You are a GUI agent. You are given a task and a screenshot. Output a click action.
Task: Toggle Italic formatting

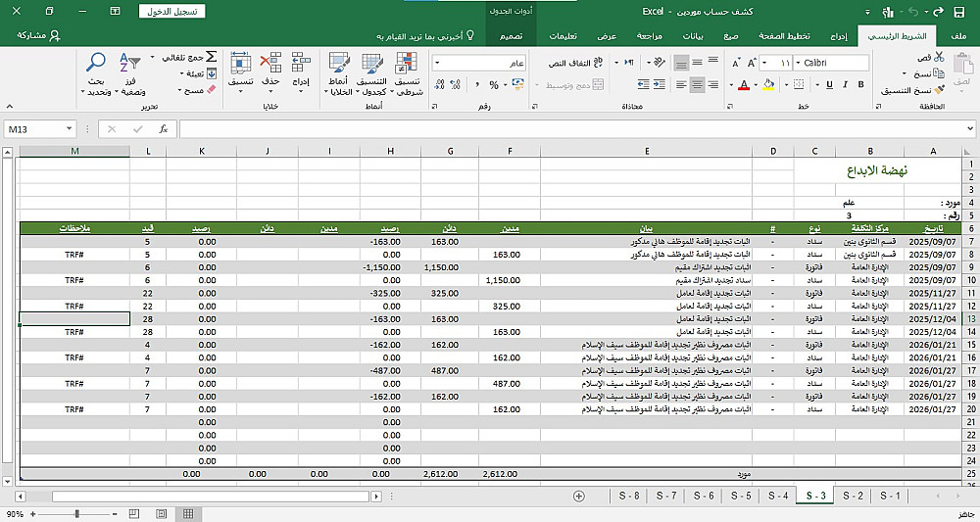(x=845, y=84)
